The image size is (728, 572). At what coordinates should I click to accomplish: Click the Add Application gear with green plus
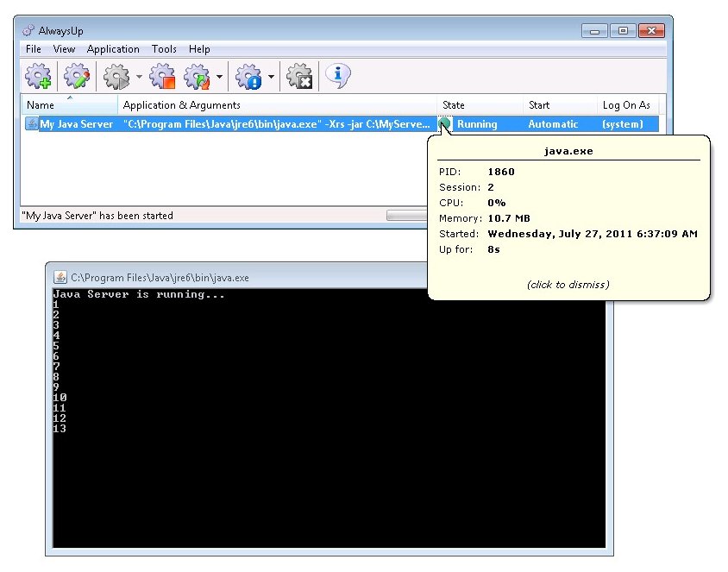(38, 76)
